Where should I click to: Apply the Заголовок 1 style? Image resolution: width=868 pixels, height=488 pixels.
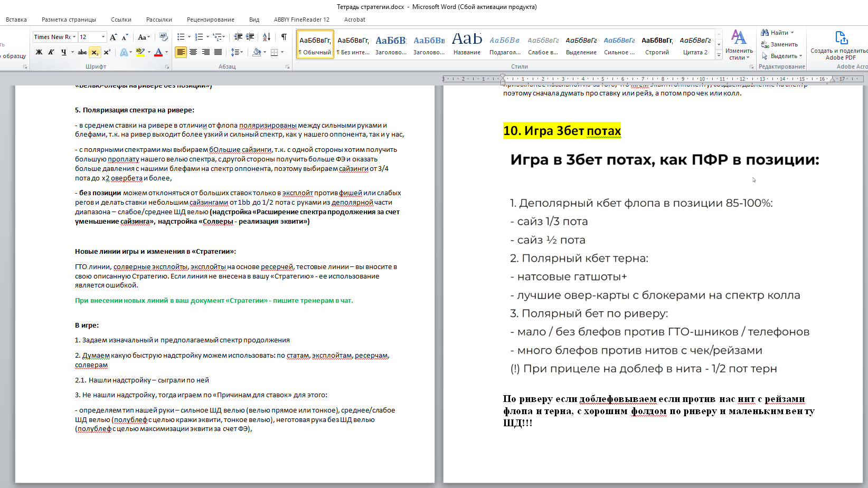pos(391,45)
